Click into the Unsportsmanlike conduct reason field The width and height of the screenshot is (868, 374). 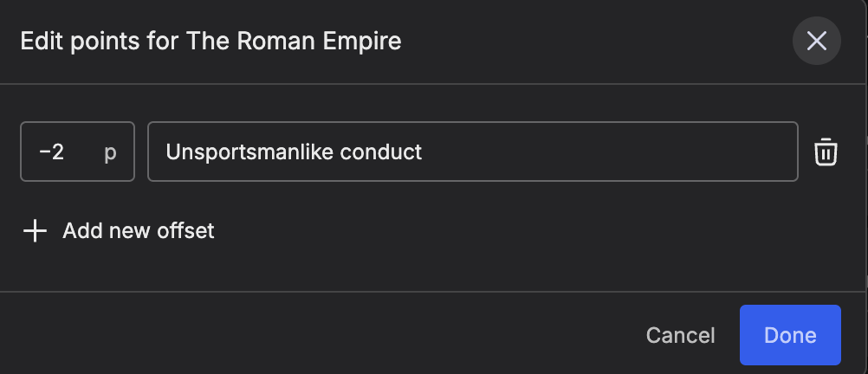tap(472, 152)
